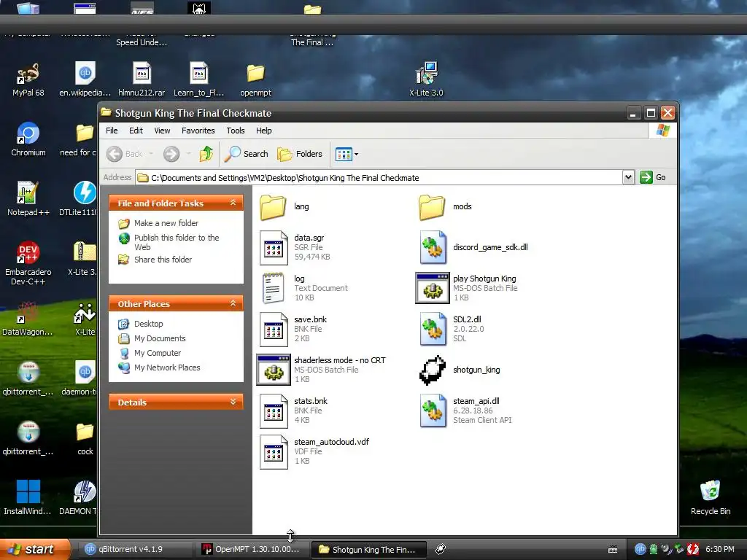Open the Favorites menu
This screenshot has height=560, width=747.
click(x=198, y=131)
